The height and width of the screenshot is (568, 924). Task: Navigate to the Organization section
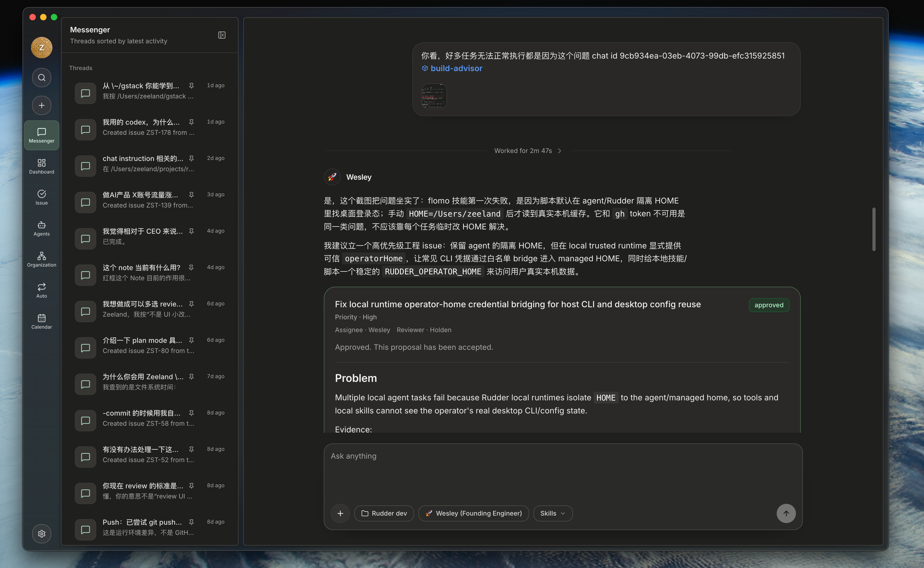click(42, 259)
